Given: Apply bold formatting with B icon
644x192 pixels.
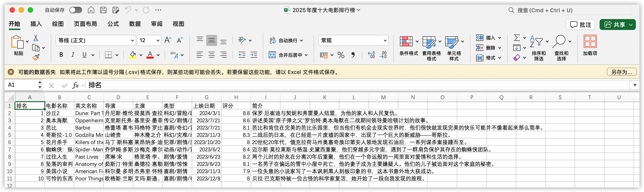Looking at the screenshot, I should (61, 55).
